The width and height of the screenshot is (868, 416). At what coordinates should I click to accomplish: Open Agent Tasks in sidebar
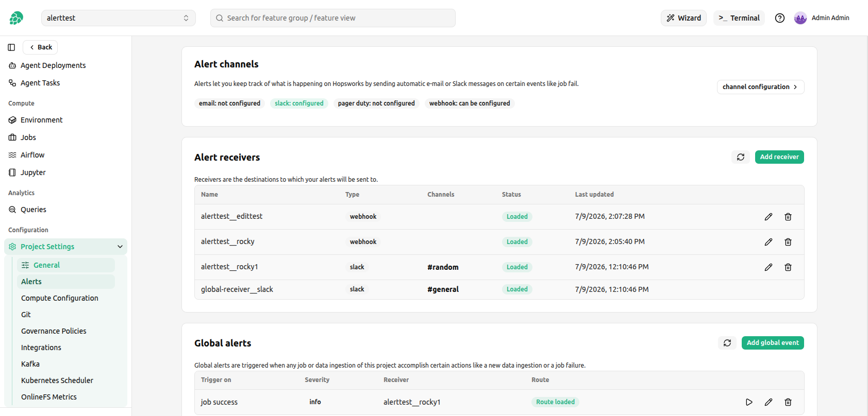pos(40,83)
